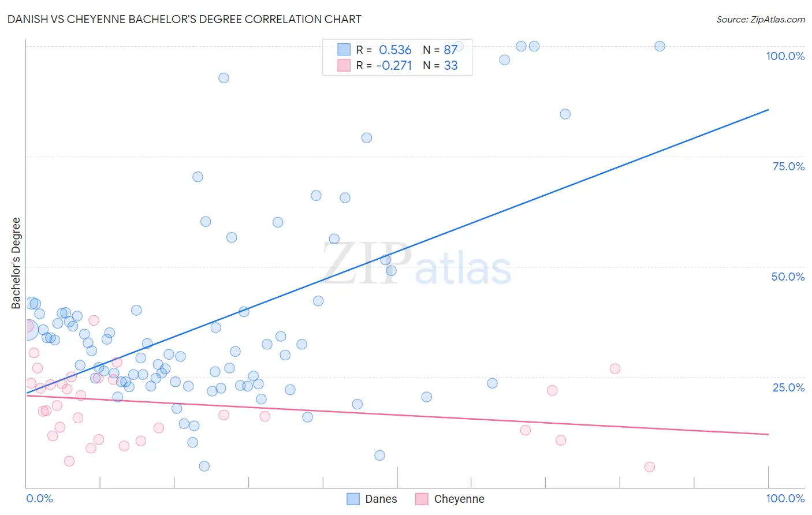Click the N = 33 statistic value

point(440,65)
